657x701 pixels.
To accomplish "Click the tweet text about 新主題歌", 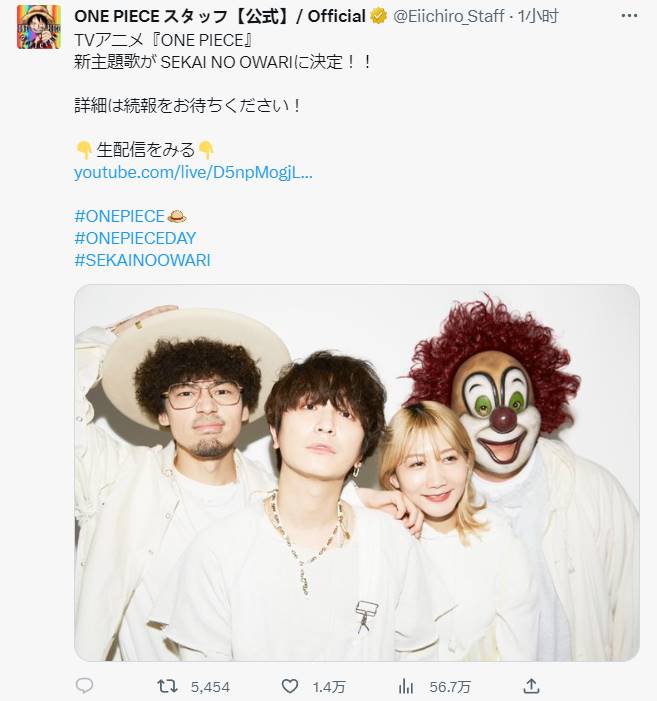I will point(223,62).
